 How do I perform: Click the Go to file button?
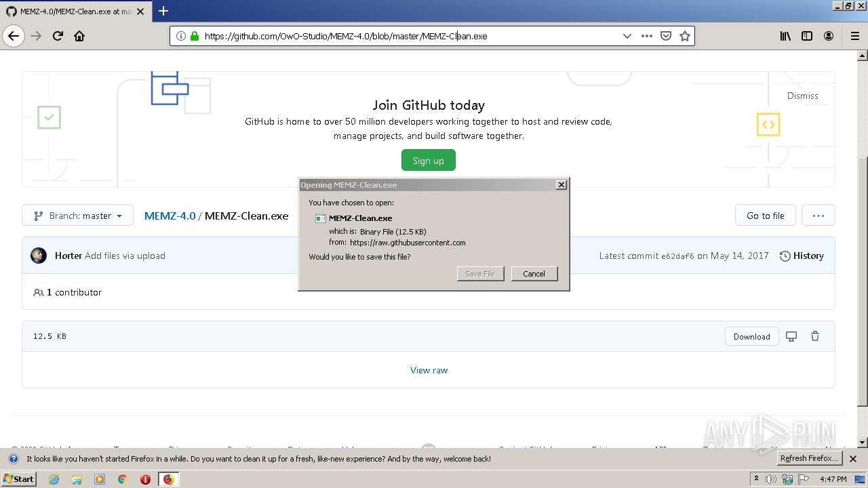(x=765, y=216)
